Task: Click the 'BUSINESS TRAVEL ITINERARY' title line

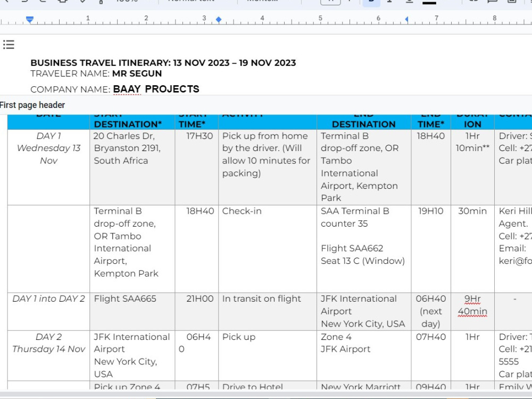Action: [163, 63]
